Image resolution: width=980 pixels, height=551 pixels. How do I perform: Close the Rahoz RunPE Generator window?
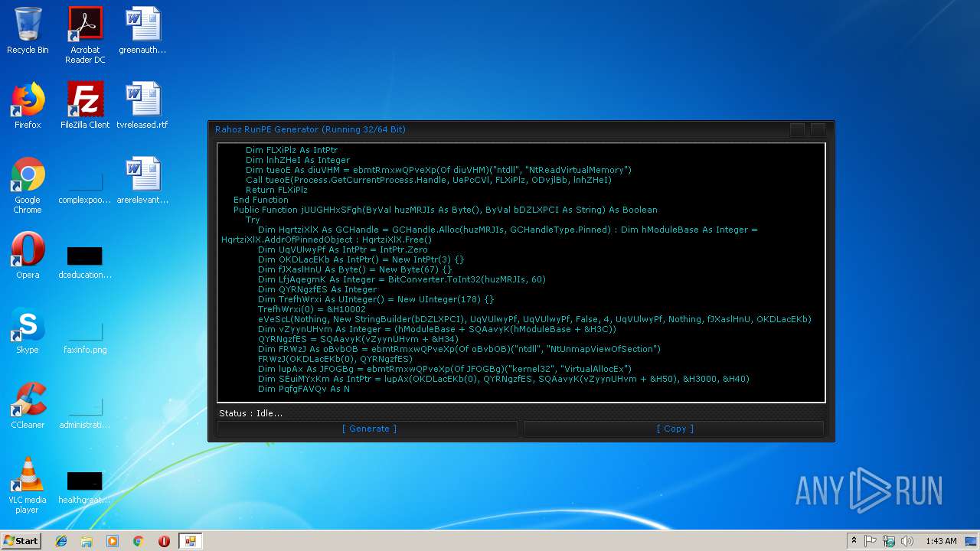coord(818,129)
